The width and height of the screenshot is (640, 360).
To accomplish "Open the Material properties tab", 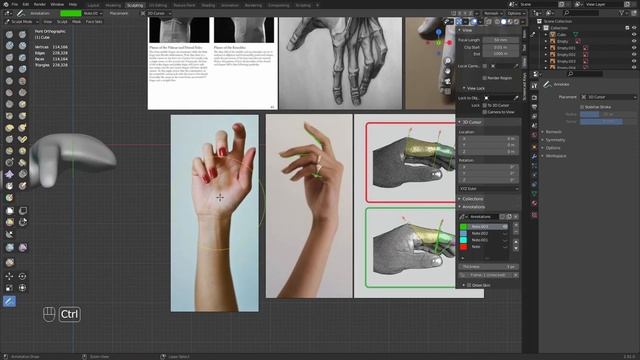I will point(534,203).
